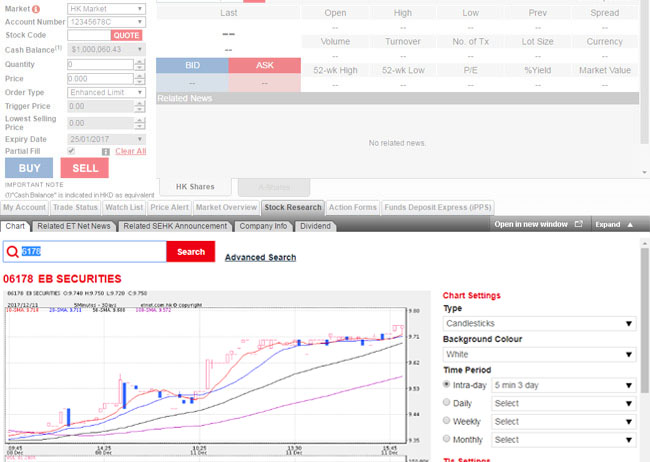Open the Expiry Date dropdown
650x462 pixels.
point(106,139)
